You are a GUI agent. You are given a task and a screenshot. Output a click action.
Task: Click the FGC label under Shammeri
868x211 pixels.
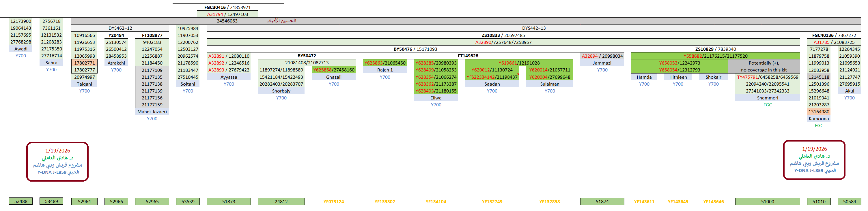tap(767, 105)
